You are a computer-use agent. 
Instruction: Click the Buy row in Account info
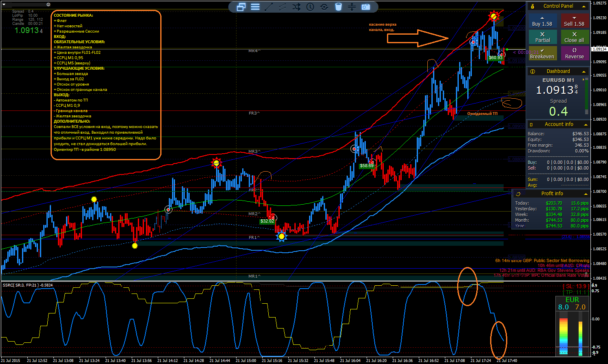[558, 162]
